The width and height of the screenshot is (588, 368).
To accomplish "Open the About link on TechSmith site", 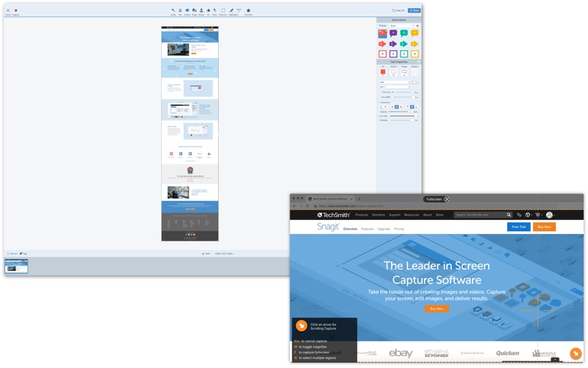I will point(428,215).
